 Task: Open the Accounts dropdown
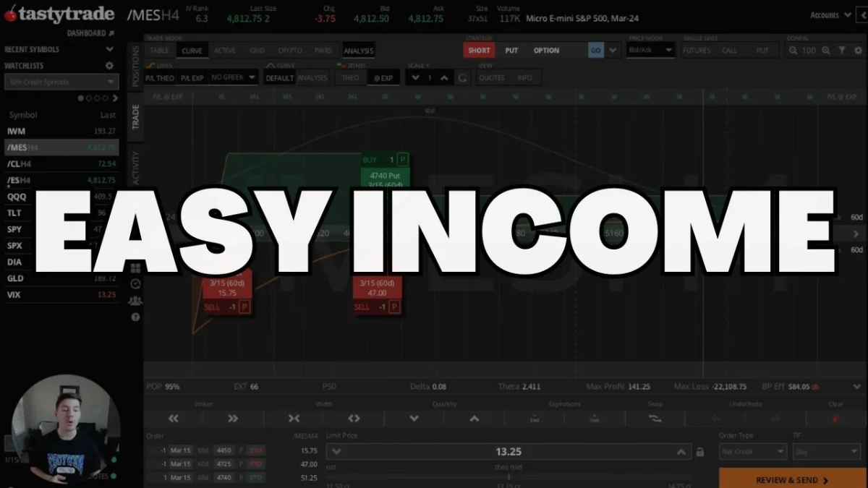coord(830,15)
